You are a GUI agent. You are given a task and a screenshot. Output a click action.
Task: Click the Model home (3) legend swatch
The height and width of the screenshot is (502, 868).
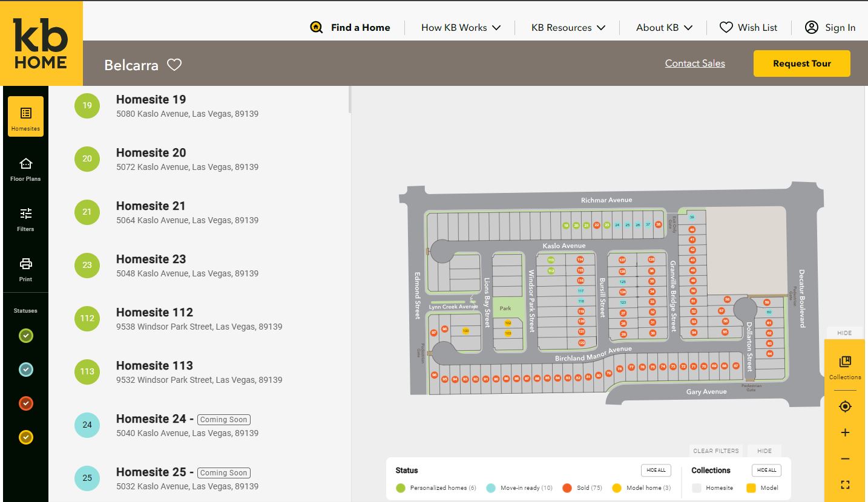pyautogui.click(x=617, y=488)
